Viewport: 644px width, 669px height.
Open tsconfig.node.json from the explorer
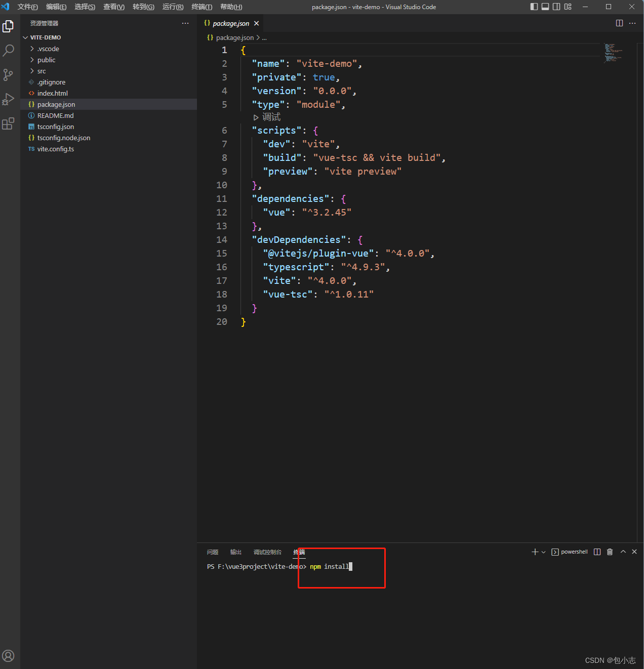pyautogui.click(x=108, y=138)
